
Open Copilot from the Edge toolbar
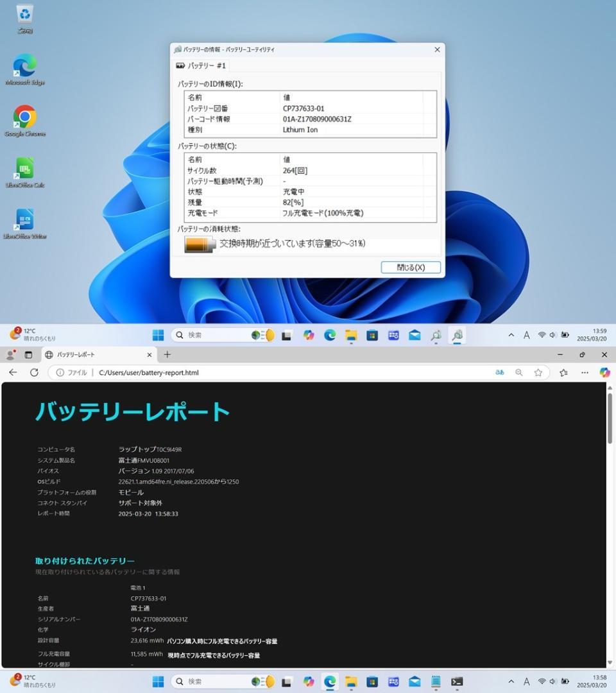pyautogui.click(x=604, y=373)
